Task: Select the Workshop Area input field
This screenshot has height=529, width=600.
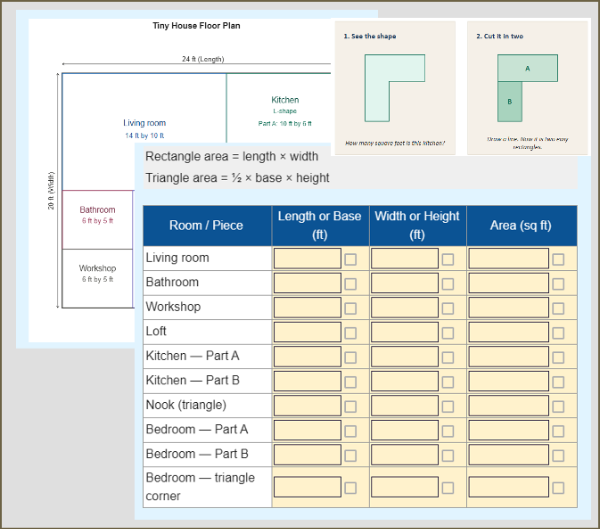Action: point(508,307)
